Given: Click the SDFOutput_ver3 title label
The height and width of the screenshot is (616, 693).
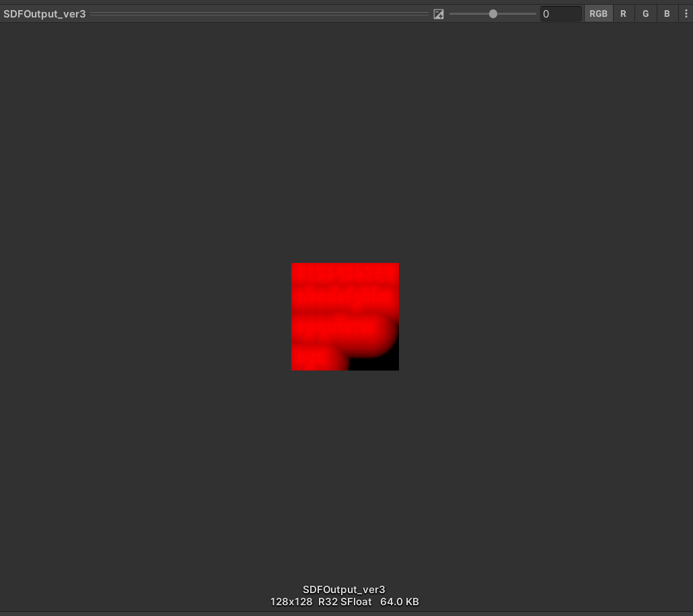Looking at the screenshot, I should 44,13.
